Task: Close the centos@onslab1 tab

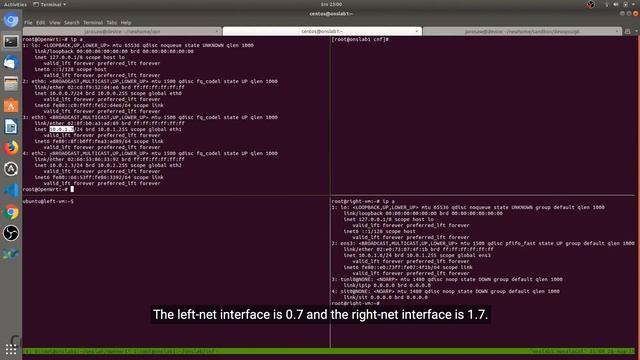Action: click(x=417, y=31)
